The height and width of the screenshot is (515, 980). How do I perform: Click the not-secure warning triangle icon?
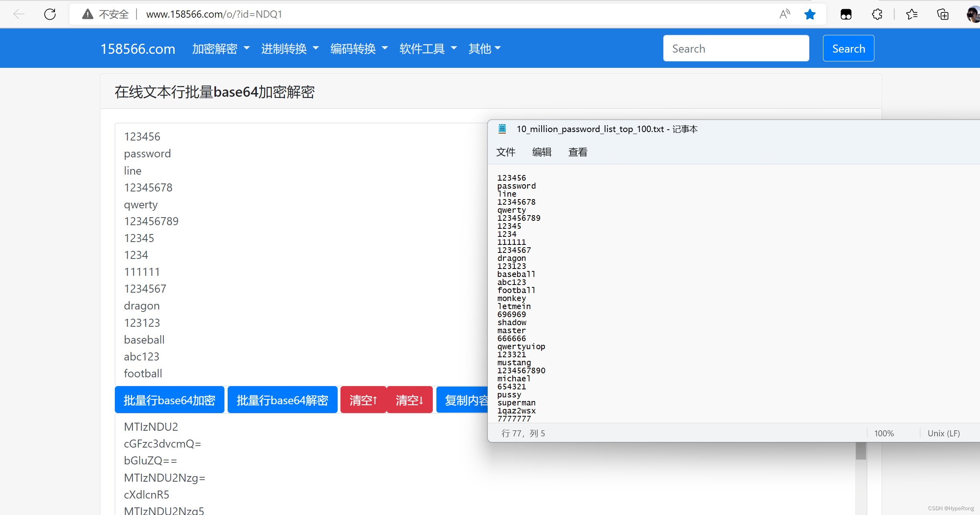pos(88,14)
